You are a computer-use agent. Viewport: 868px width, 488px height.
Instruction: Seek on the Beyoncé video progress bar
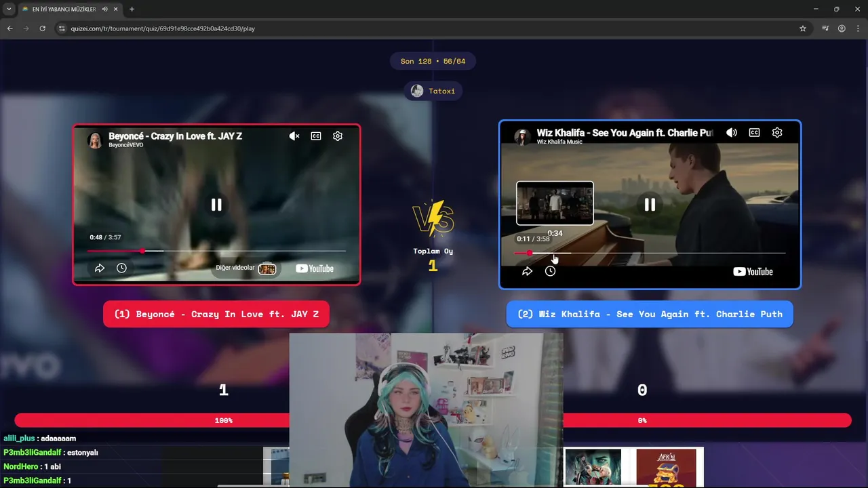pyautogui.click(x=216, y=251)
